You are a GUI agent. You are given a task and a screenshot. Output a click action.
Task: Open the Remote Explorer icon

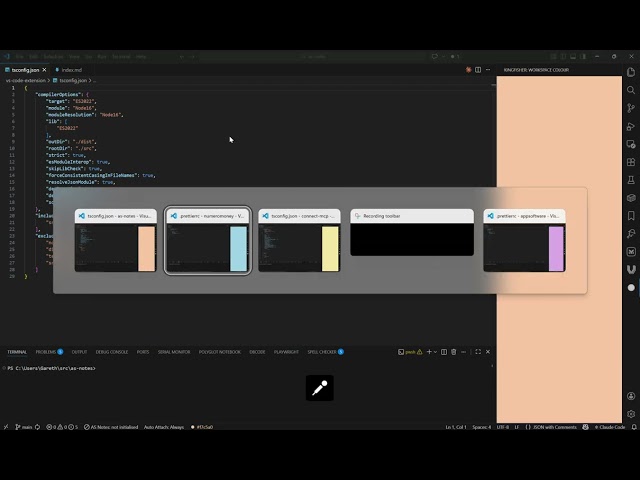pos(631,144)
